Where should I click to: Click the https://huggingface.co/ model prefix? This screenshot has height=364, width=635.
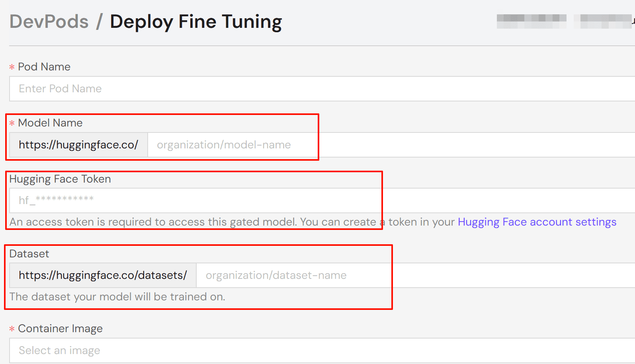coord(78,145)
